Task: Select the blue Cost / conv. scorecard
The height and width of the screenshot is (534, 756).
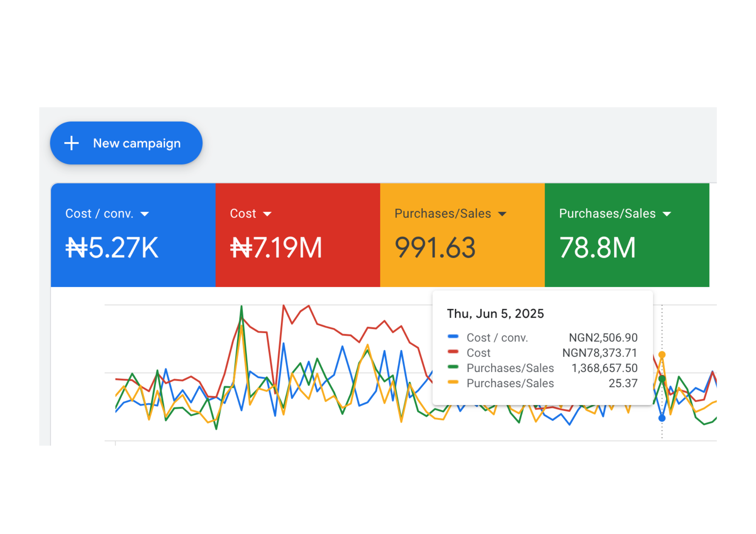Action: tap(133, 235)
